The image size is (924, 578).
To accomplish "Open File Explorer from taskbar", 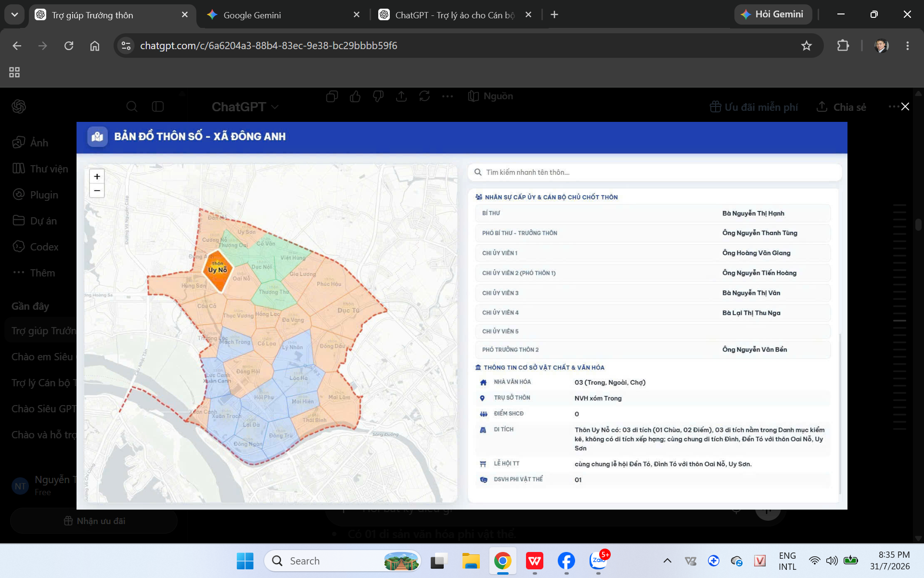I will click(x=471, y=561).
